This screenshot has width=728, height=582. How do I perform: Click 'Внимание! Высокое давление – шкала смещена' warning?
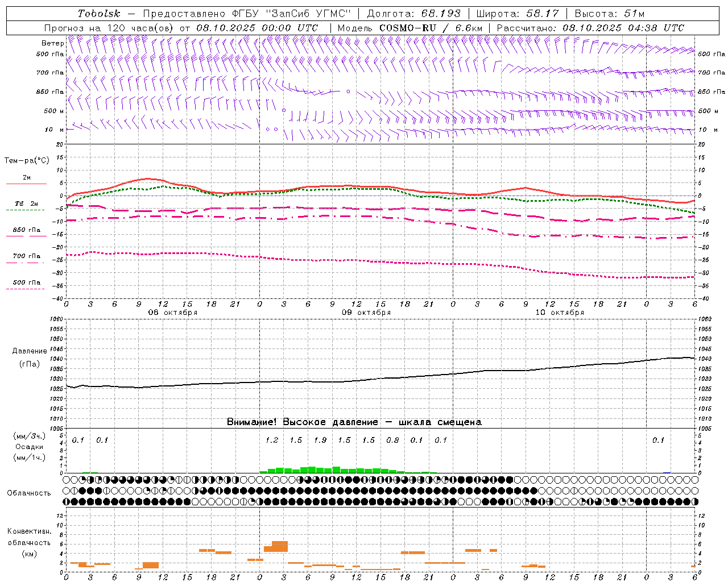[354, 422]
